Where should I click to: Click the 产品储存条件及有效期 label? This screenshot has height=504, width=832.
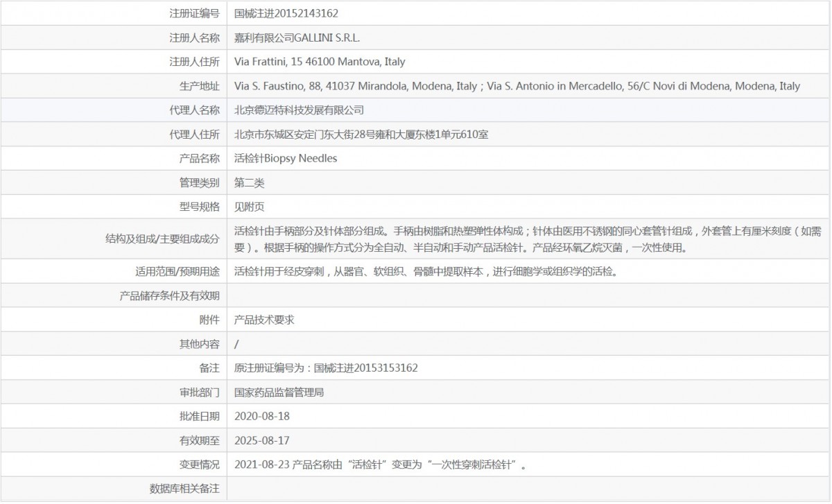point(170,296)
